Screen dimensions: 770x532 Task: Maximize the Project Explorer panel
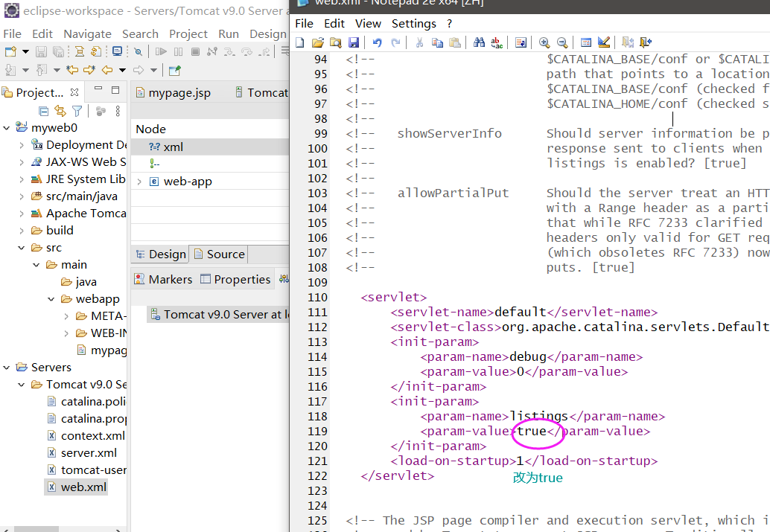click(x=115, y=90)
